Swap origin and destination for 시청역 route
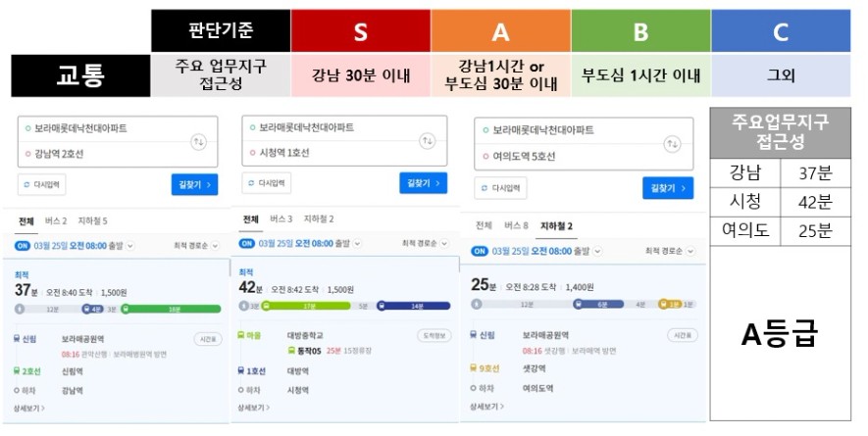Image resolution: width=868 pixels, height=436 pixels. pos(427,140)
